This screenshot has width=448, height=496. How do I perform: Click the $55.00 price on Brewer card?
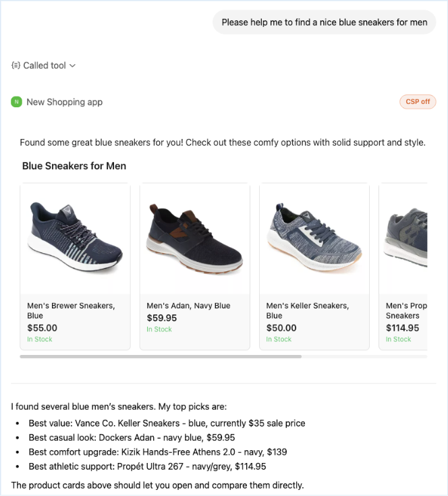point(42,328)
